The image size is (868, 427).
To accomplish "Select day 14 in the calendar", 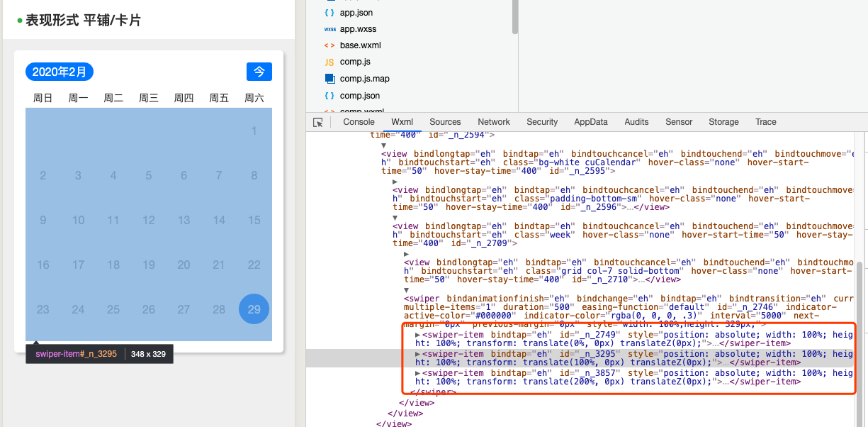I will tap(219, 220).
